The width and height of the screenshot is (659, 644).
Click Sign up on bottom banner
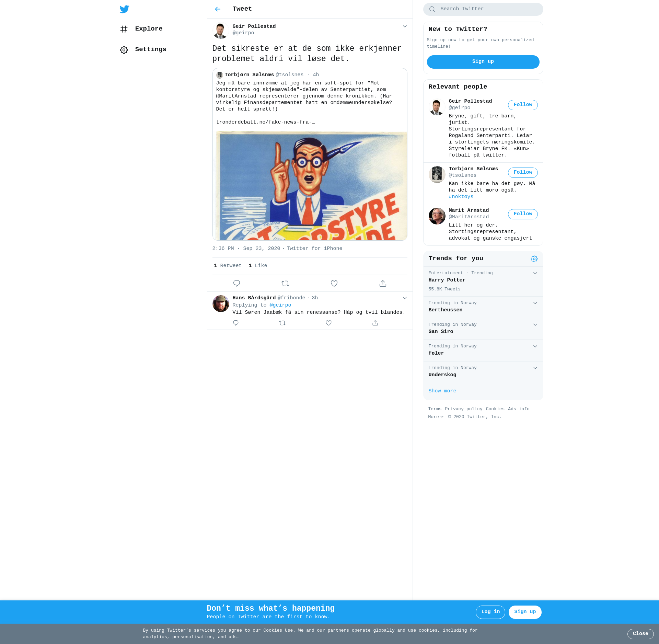coord(525,612)
